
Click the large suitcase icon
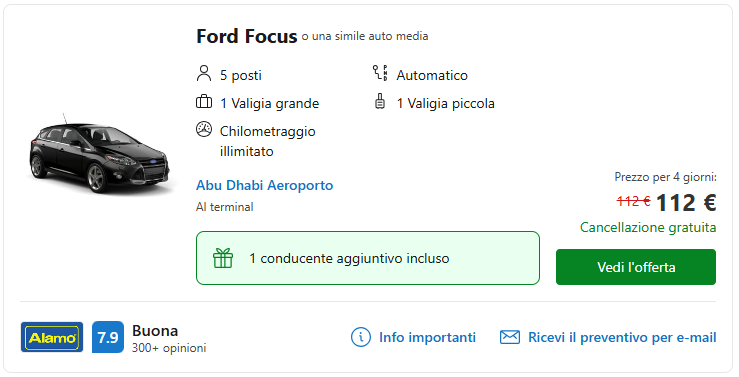pyautogui.click(x=204, y=102)
